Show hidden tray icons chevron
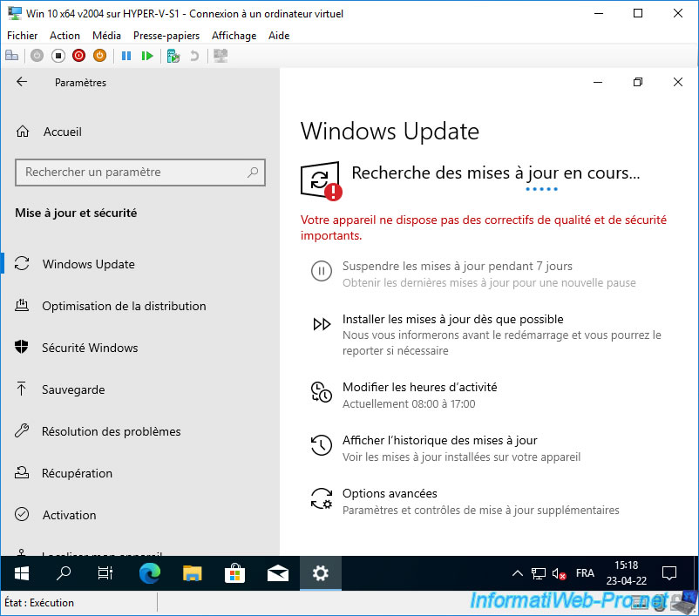The width and height of the screenshot is (699, 616). pyautogui.click(x=517, y=573)
